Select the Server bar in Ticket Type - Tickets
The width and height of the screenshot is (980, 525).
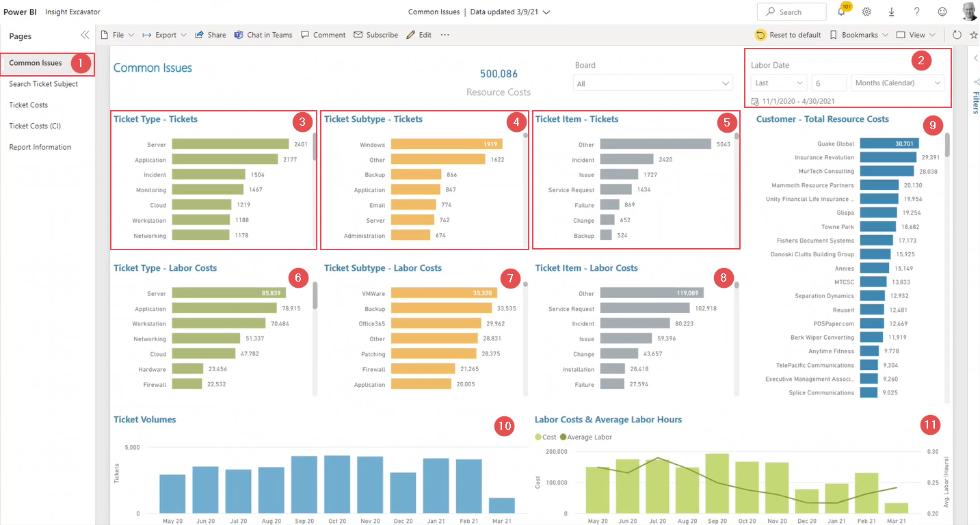click(230, 144)
